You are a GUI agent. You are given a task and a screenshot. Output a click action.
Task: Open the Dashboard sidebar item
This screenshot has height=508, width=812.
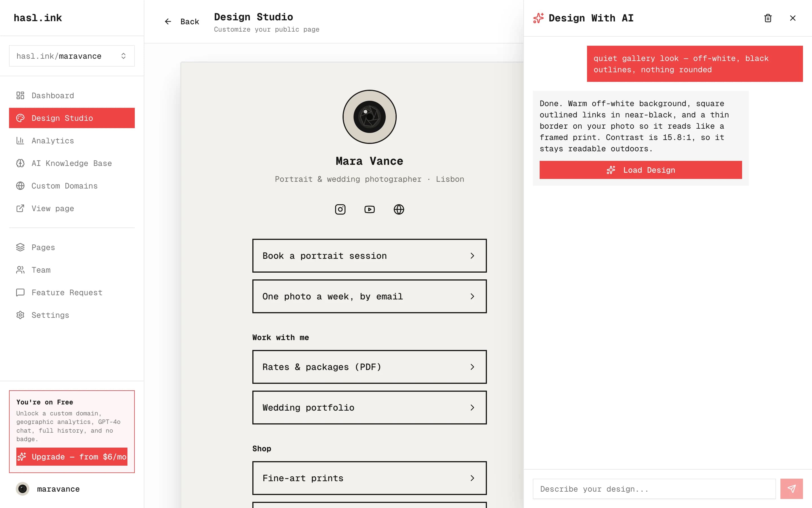coord(72,95)
